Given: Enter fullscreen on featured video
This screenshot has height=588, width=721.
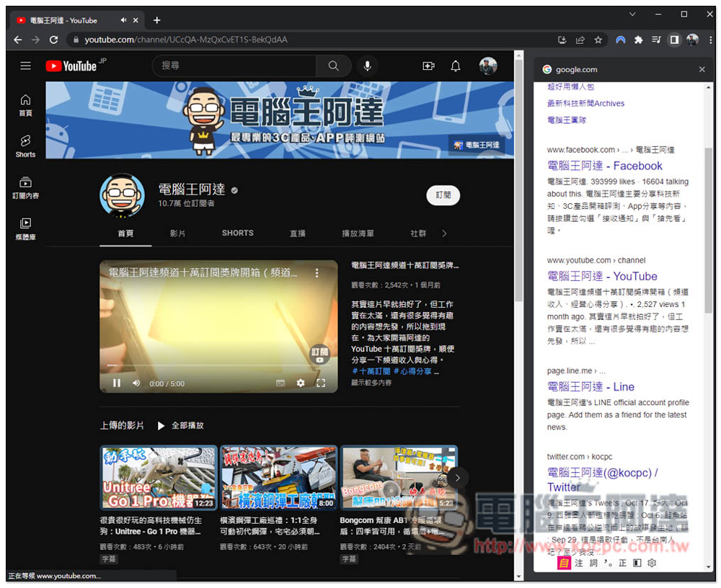Looking at the screenshot, I should (x=321, y=383).
